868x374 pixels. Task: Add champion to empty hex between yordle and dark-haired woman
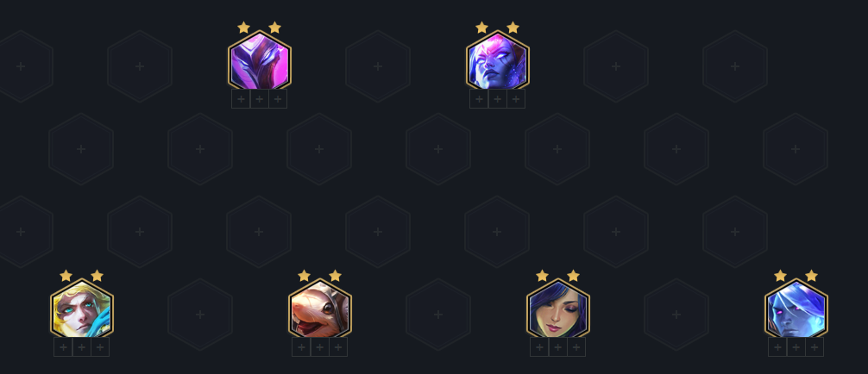tap(438, 315)
